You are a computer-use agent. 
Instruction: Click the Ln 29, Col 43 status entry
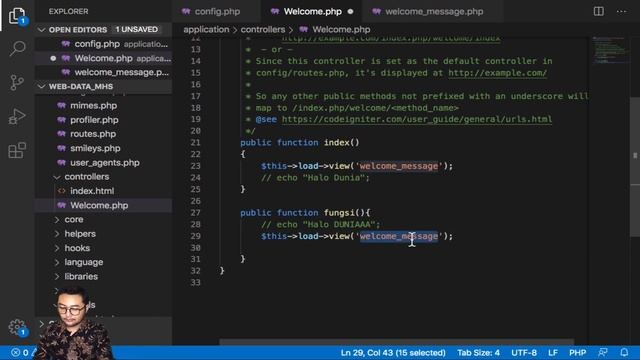(x=393, y=352)
